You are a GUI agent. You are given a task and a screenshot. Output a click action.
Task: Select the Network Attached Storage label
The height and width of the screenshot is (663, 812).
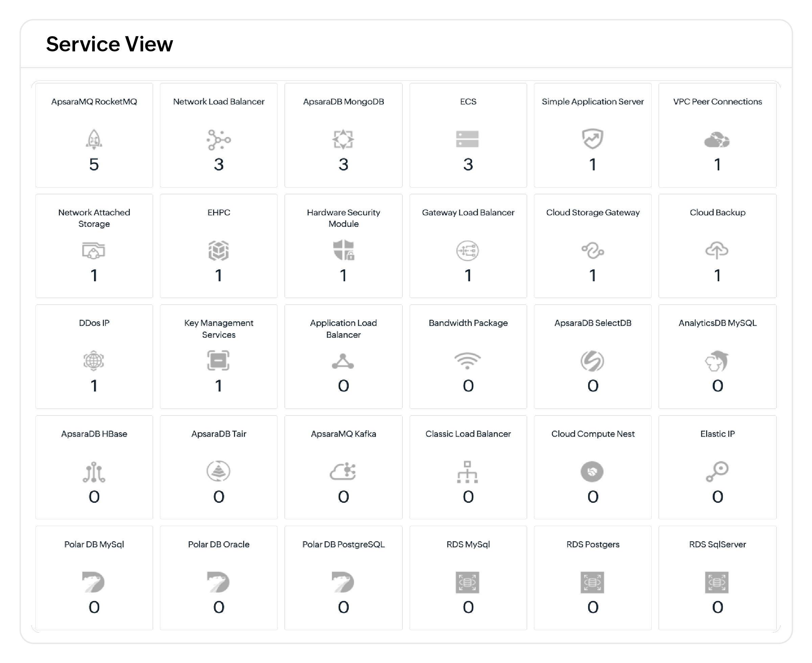tap(94, 218)
